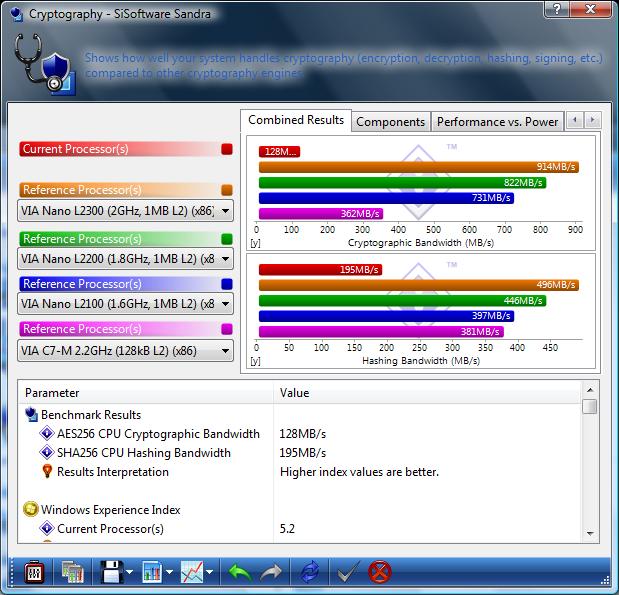Open the line graph dropdown arrow
This screenshot has height=595, width=619.
point(210,572)
